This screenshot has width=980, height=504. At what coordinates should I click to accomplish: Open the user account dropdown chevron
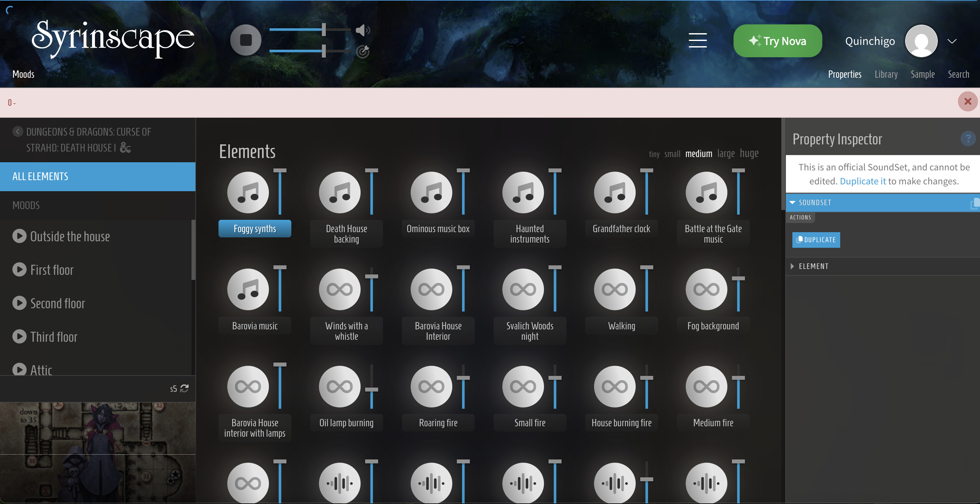click(x=952, y=41)
